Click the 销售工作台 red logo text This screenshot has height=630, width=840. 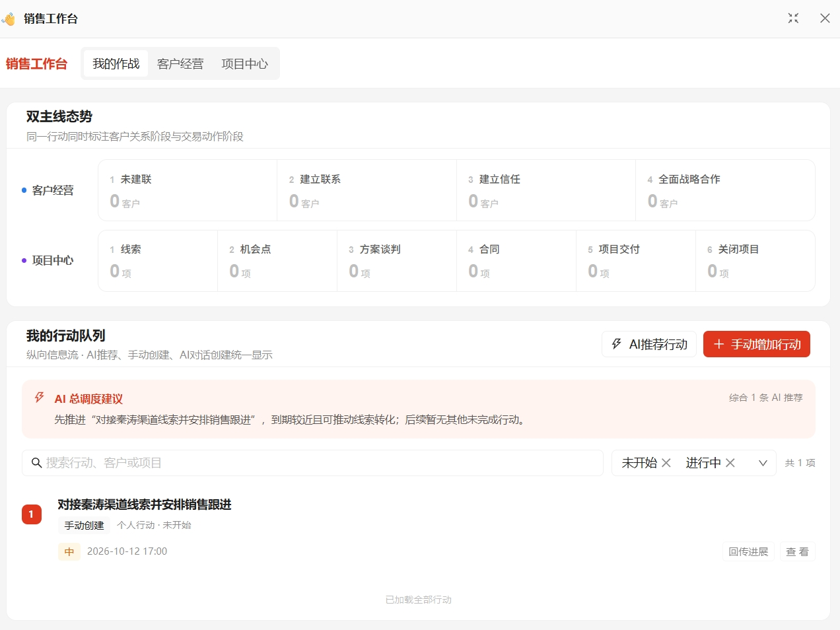click(x=36, y=63)
